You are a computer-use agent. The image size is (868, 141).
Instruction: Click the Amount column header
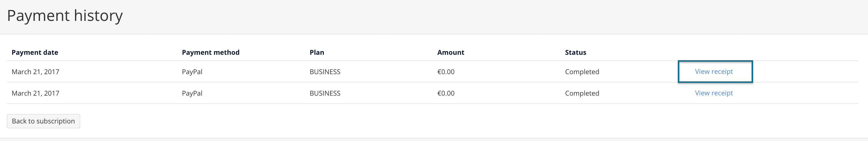click(x=450, y=52)
